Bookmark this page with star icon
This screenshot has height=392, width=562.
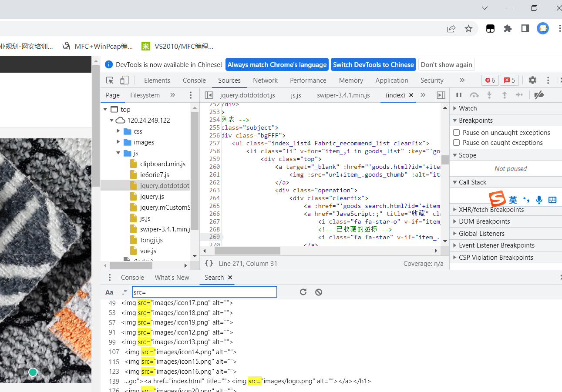[468, 29]
